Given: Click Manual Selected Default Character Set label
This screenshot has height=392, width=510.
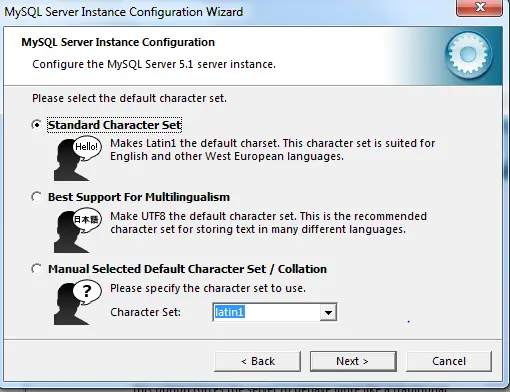Looking at the screenshot, I should [x=187, y=269].
